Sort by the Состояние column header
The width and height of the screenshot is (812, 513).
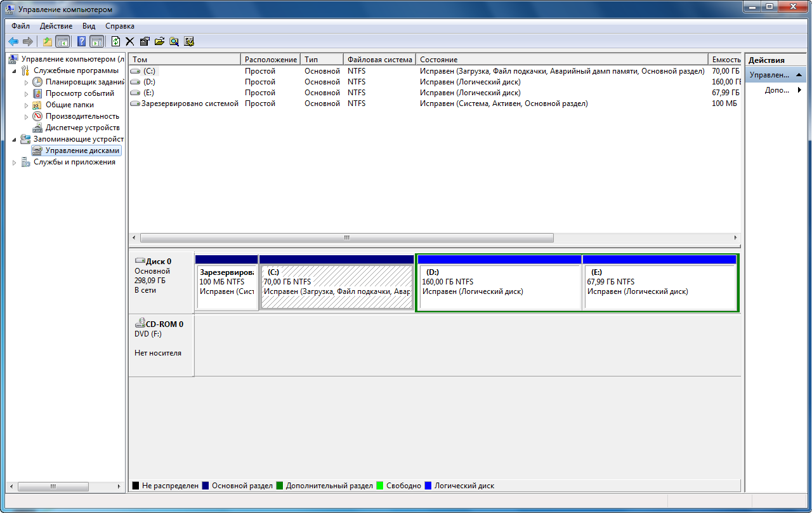(561, 59)
